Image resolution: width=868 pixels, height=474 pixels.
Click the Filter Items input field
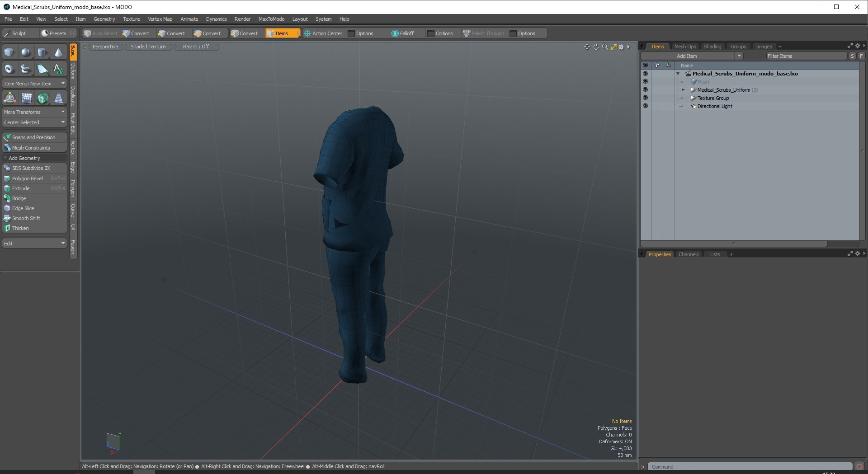[x=806, y=56]
